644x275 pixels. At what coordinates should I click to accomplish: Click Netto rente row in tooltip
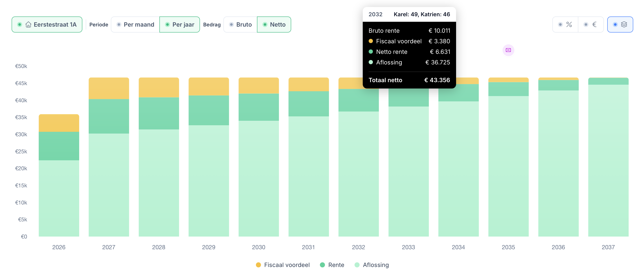click(409, 52)
